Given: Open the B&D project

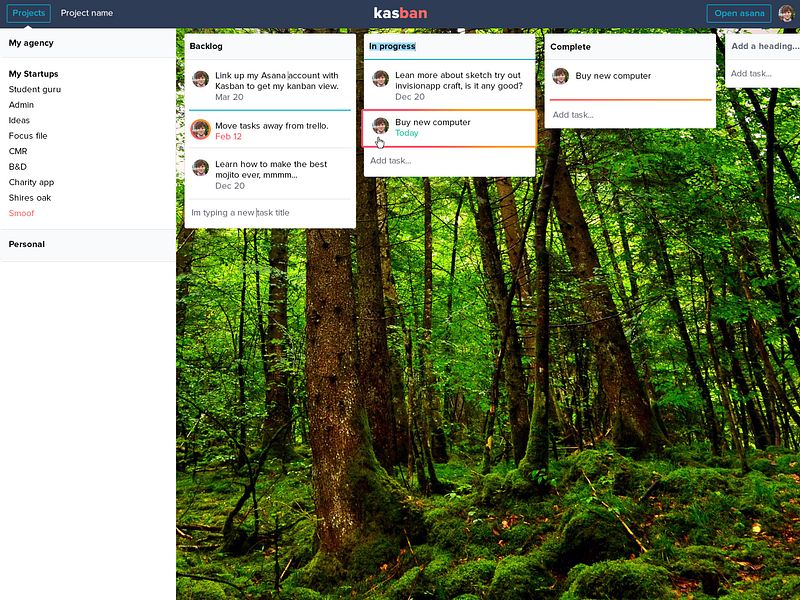Looking at the screenshot, I should (x=17, y=167).
